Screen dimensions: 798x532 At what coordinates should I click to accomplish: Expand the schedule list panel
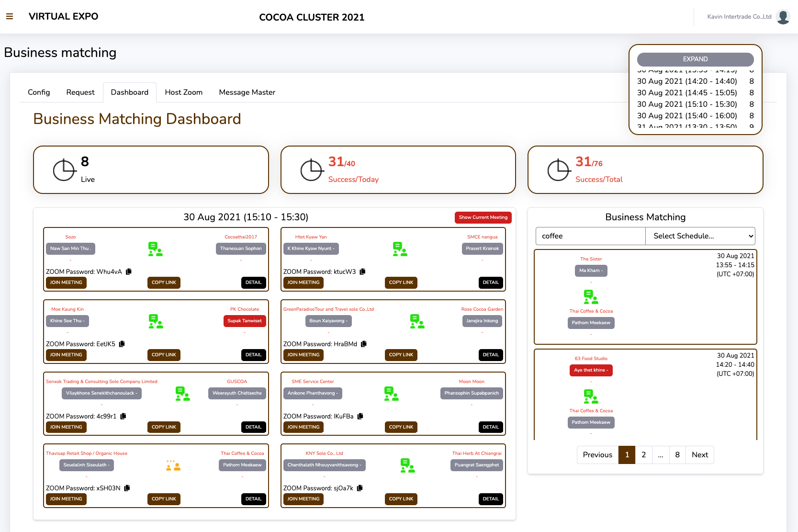[x=695, y=59]
